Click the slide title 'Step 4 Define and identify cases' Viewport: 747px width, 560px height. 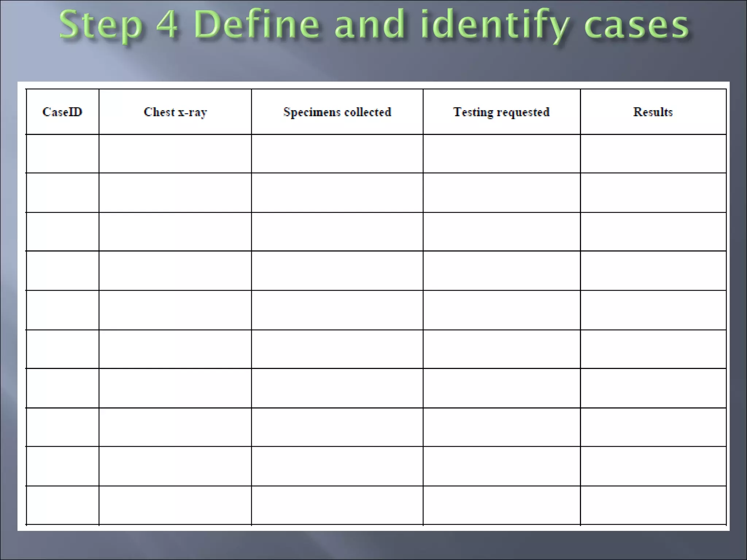click(x=373, y=25)
